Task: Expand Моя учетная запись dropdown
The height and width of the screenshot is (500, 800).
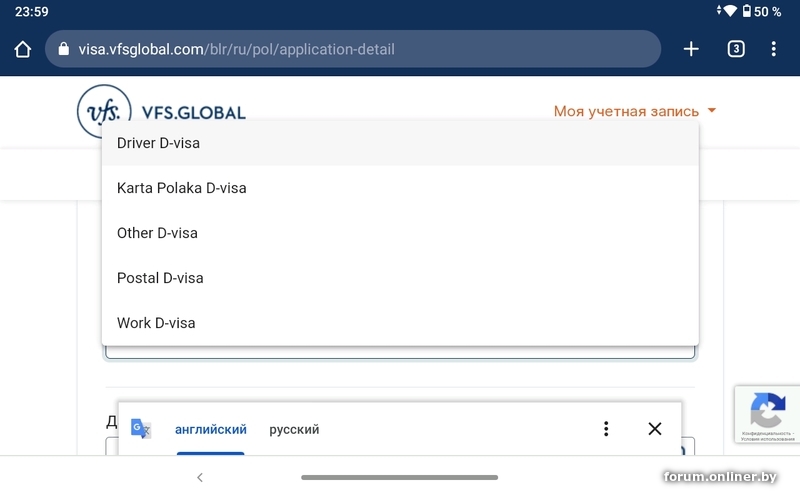Action: pyautogui.click(x=635, y=111)
